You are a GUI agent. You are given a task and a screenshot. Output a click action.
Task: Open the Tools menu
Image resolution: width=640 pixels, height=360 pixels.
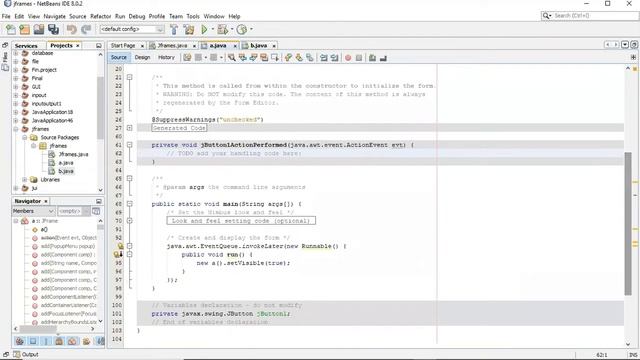(193, 16)
